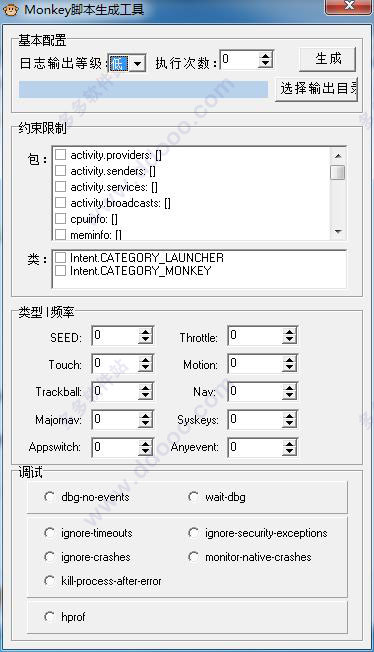Click the SEED value field

(x=115, y=336)
